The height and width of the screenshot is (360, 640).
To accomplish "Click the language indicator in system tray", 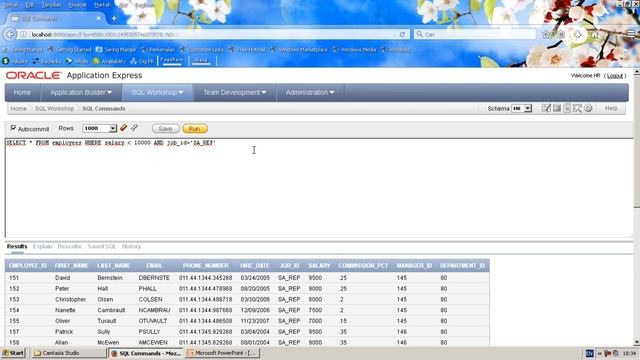I will [x=589, y=353].
